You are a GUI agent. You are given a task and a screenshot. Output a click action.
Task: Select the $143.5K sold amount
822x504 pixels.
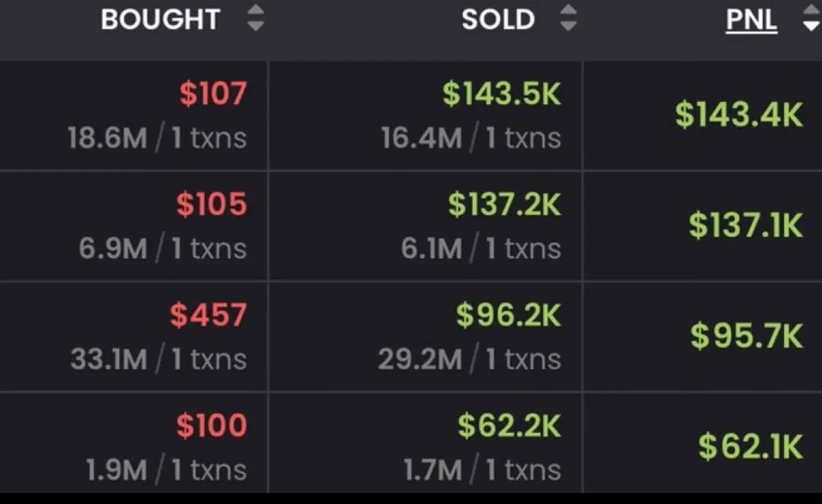click(x=502, y=93)
